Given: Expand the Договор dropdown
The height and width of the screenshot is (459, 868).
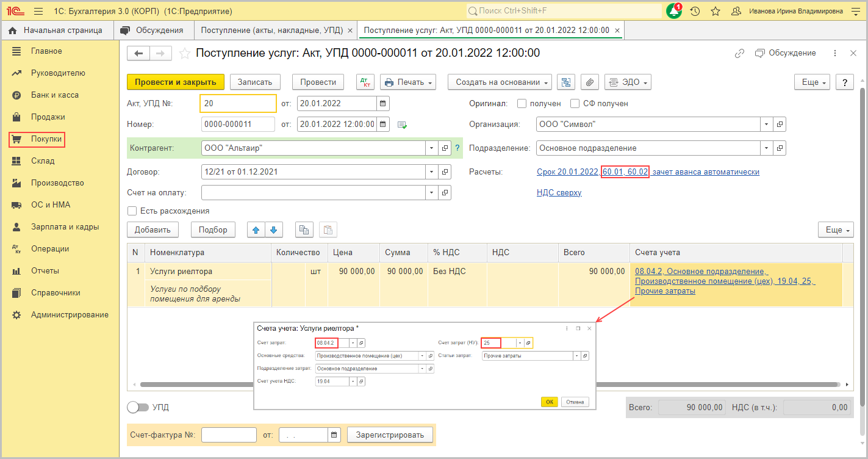Looking at the screenshot, I should pyautogui.click(x=432, y=172).
